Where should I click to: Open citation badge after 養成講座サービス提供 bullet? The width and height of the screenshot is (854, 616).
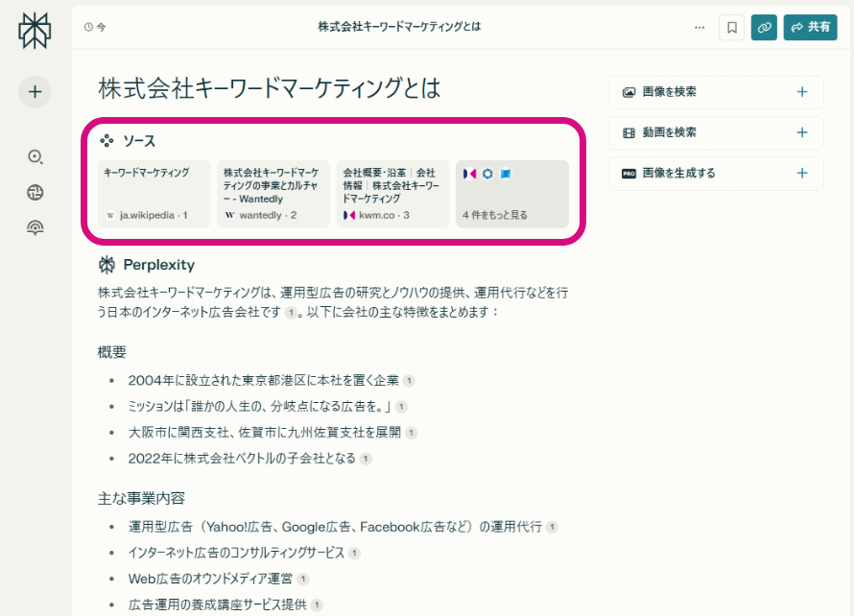pos(317,605)
